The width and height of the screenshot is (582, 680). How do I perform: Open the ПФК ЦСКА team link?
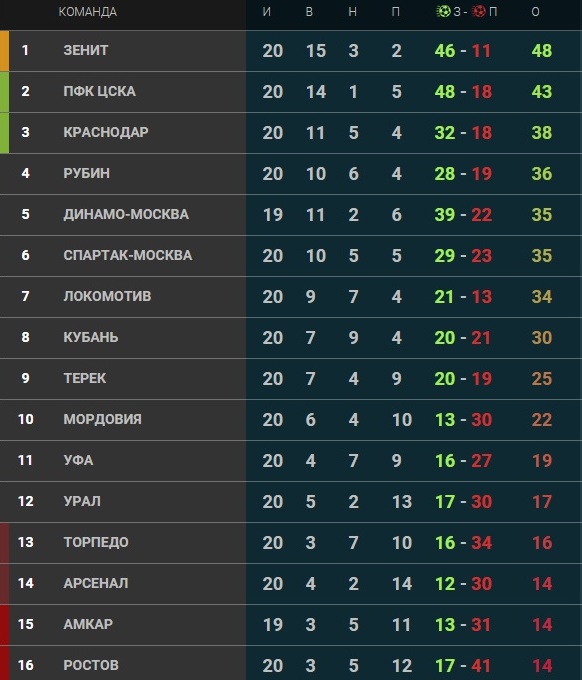click(99, 92)
